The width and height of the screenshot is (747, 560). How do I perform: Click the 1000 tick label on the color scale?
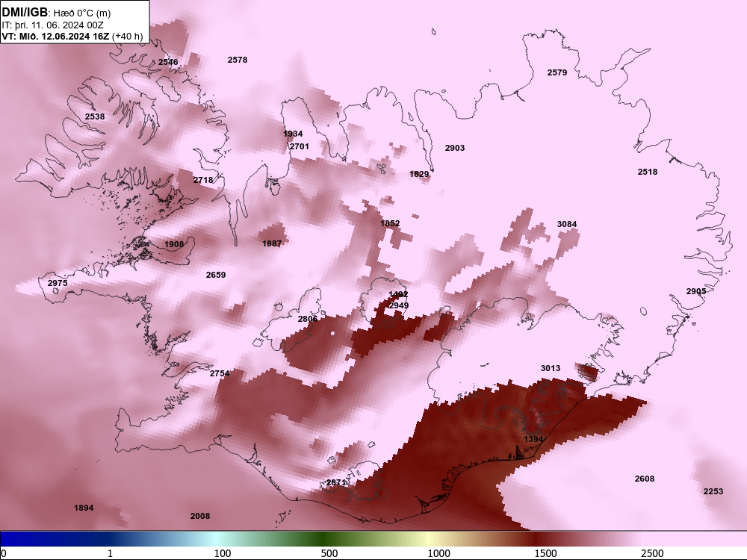click(438, 553)
